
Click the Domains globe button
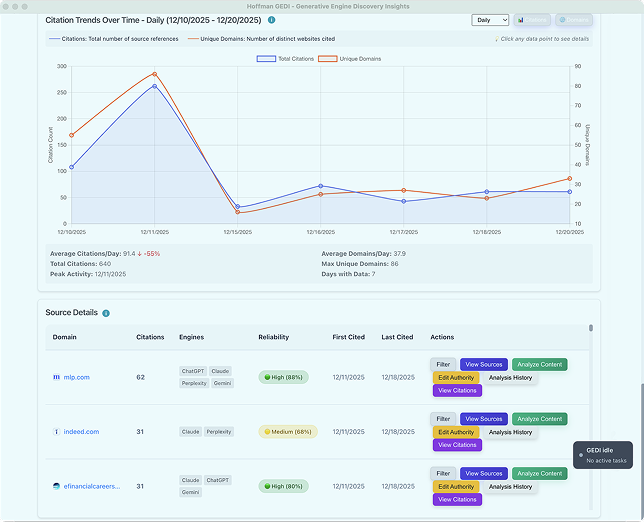574,19
